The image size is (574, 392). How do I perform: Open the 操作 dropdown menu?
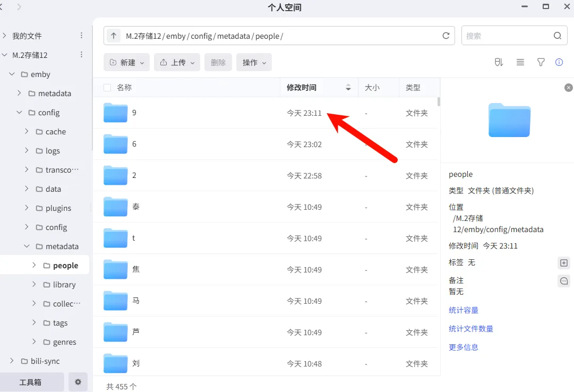pos(254,63)
